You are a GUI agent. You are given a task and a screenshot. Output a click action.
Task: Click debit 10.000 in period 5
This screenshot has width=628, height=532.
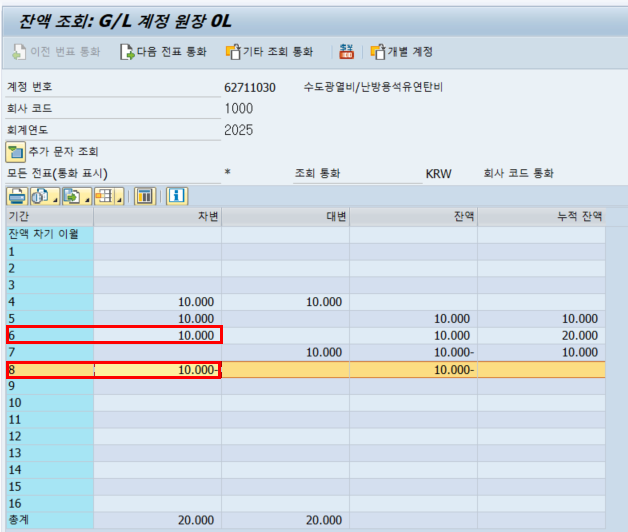pyautogui.click(x=196, y=318)
